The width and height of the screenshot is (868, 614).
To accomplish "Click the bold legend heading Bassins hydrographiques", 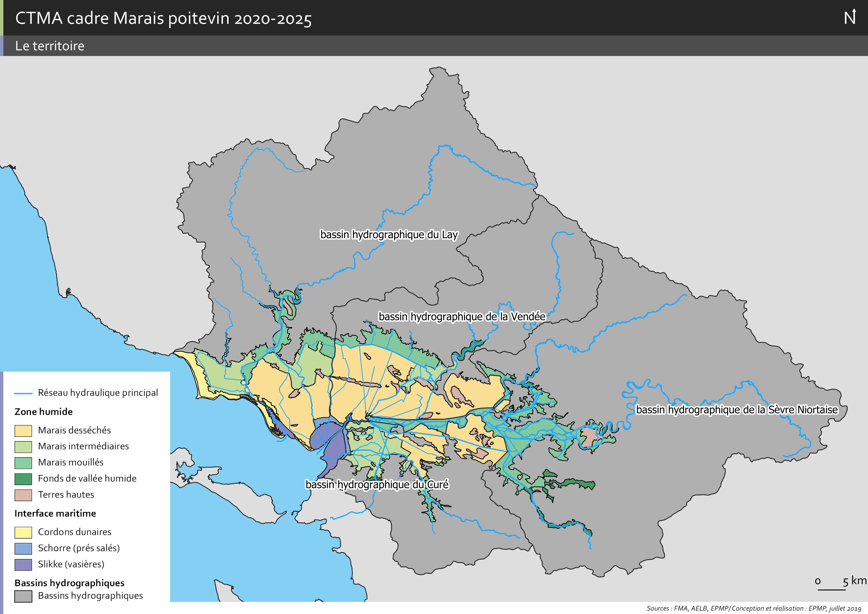I will pyautogui.click(x=70, y=583).
